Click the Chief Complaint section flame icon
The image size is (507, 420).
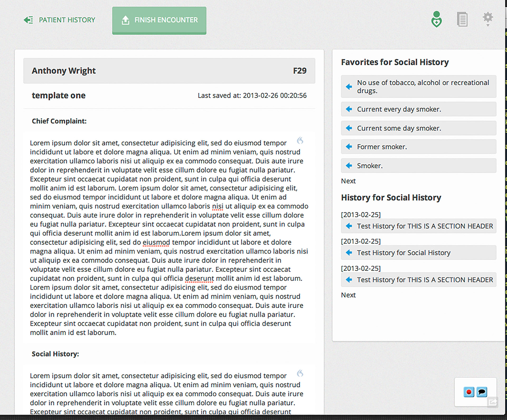[300, 140]
